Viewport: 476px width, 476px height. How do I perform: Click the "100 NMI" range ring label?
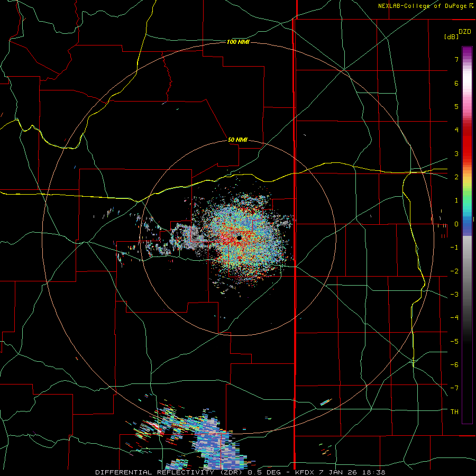(x=238, y=42)
